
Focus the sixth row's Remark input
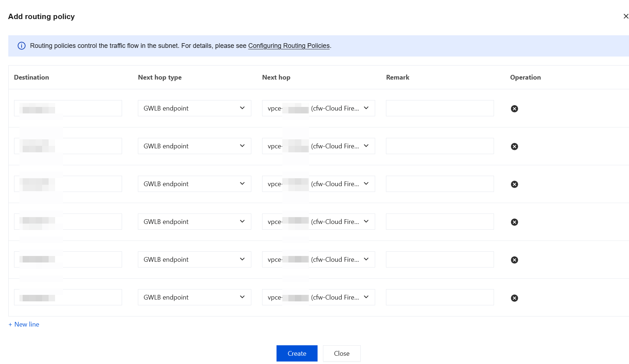click(x=440, y=297)
